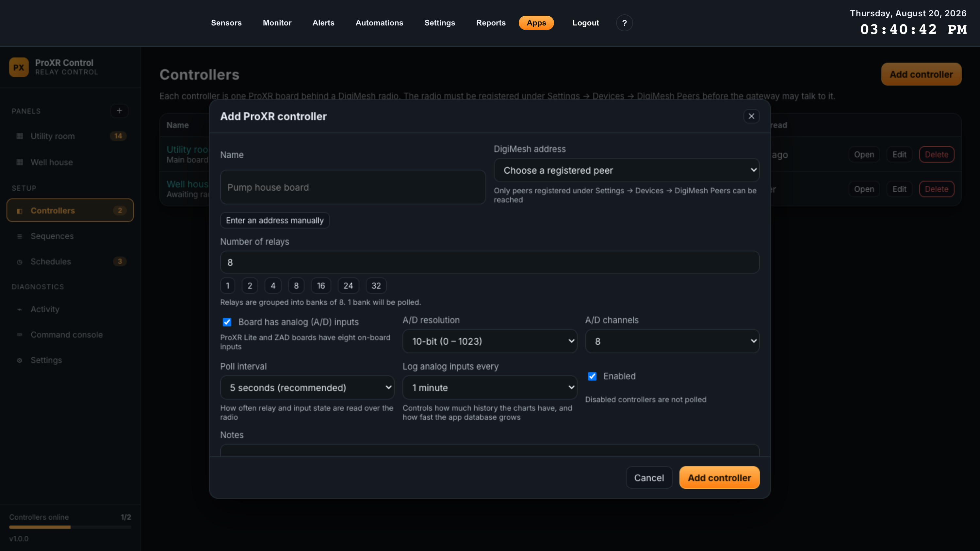Click the 03:40:42 PM clock

913,29
